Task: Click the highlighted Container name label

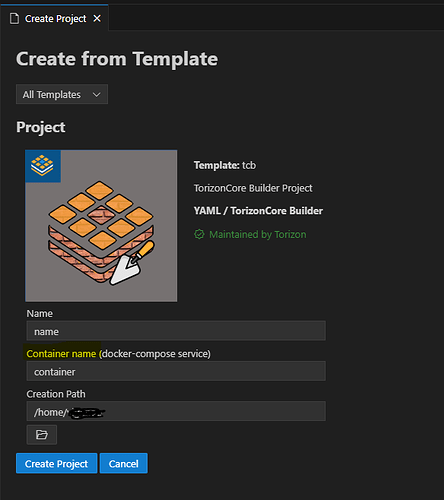Action: point(61,354)
